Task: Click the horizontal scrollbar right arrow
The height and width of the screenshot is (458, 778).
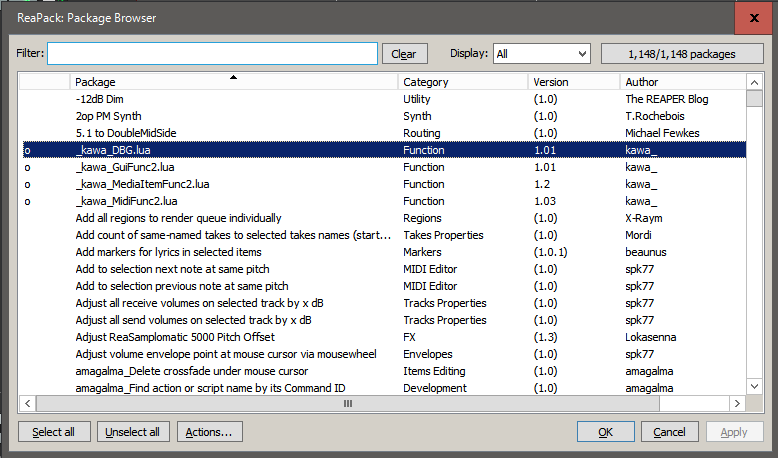Action: click(x=736, y=404)
